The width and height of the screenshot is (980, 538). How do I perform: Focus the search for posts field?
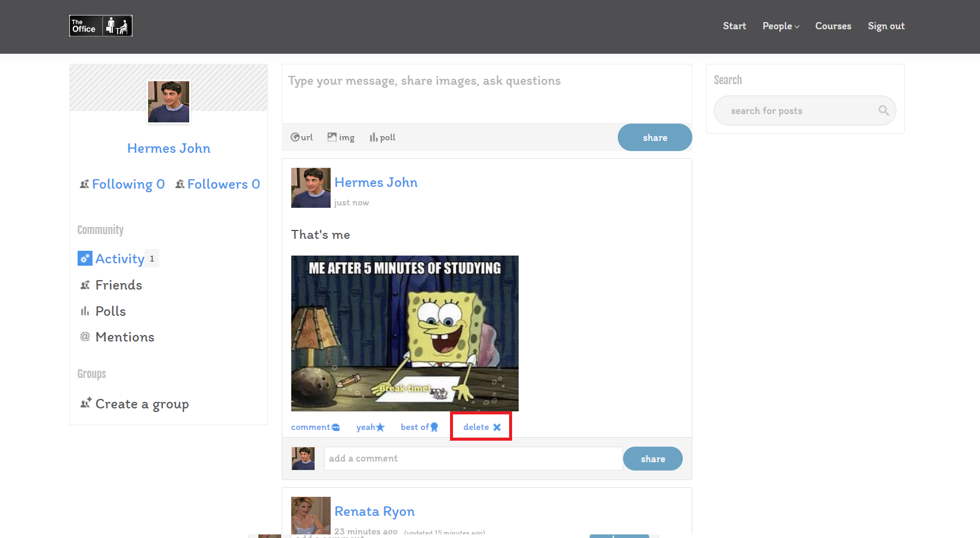click(805, 110)
